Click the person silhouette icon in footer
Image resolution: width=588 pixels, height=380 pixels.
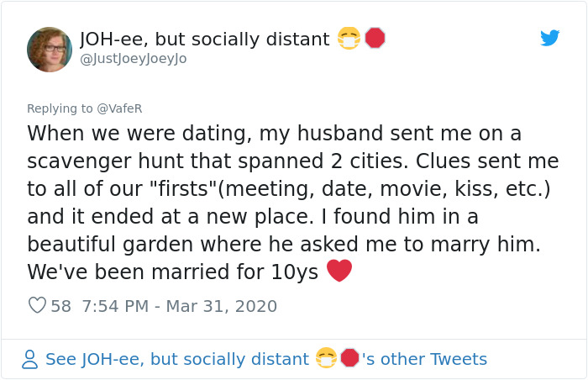click(30, 360)
